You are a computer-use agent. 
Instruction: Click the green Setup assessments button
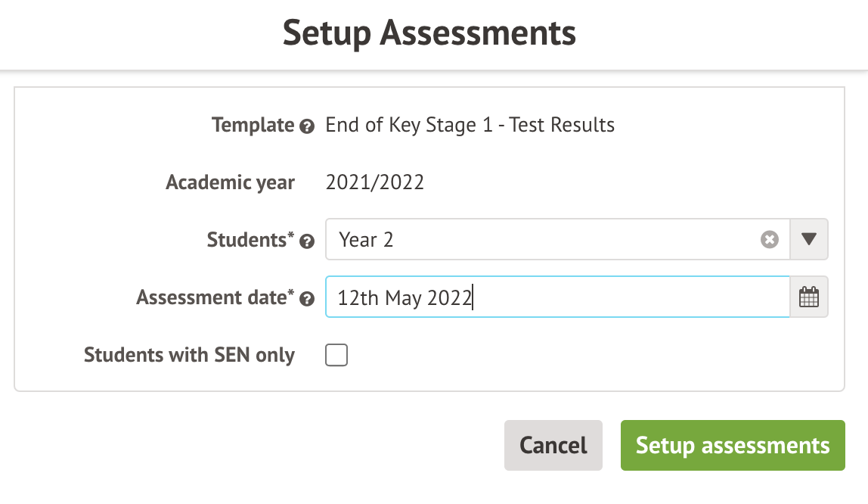(x=733, y=445)
